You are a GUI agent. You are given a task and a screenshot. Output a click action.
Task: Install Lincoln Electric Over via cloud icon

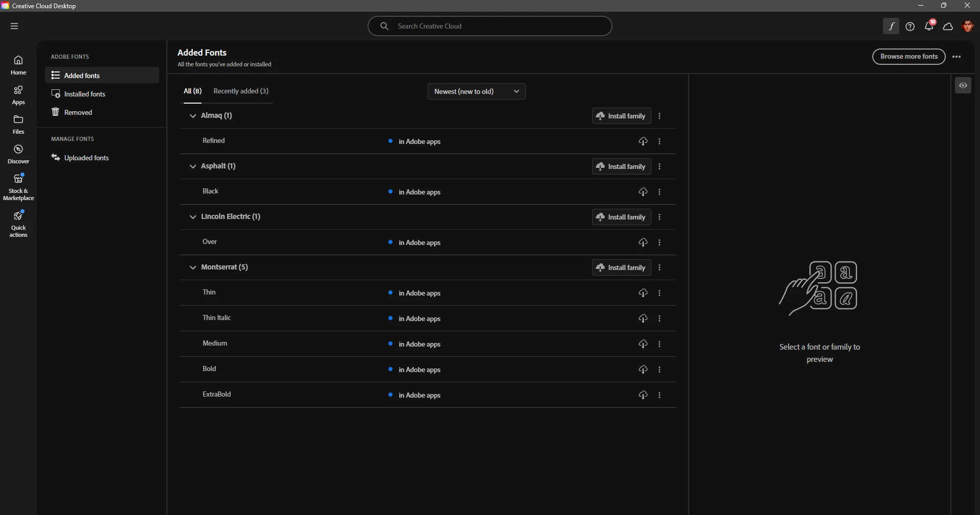point(643,242)
